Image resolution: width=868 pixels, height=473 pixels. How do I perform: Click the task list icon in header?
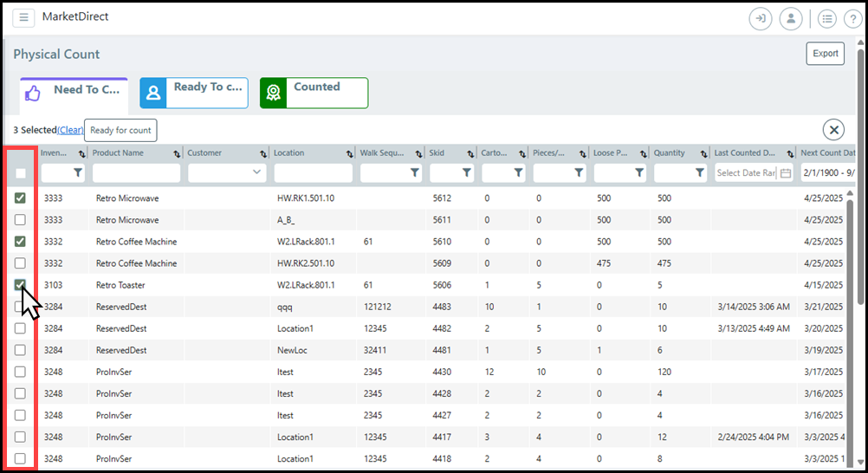pyautogui.click(x=827, y=19)
